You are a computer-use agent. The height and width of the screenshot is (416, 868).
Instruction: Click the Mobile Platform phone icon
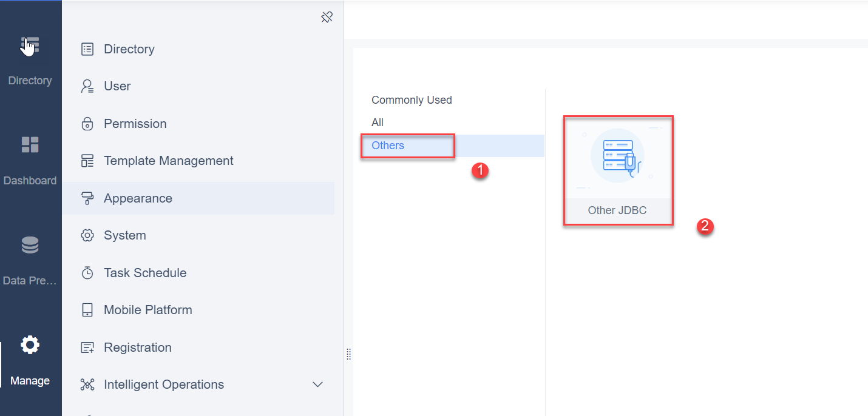coord(88,309)
